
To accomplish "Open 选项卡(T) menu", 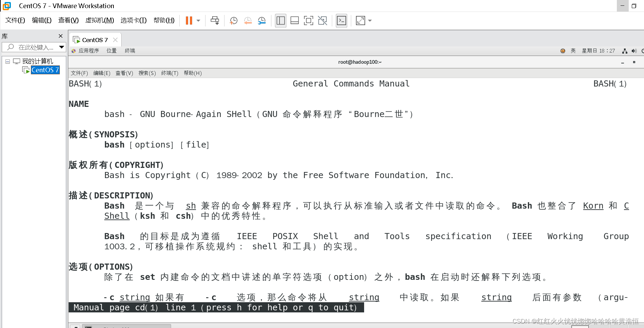I will tap(133, 20).
